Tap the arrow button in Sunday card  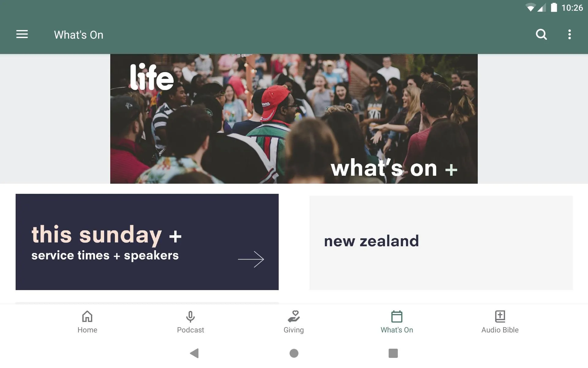(x=251, y=259)
